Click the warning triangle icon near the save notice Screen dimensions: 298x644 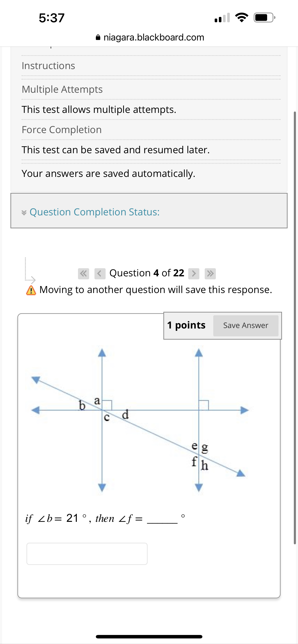tap(31, 290)
